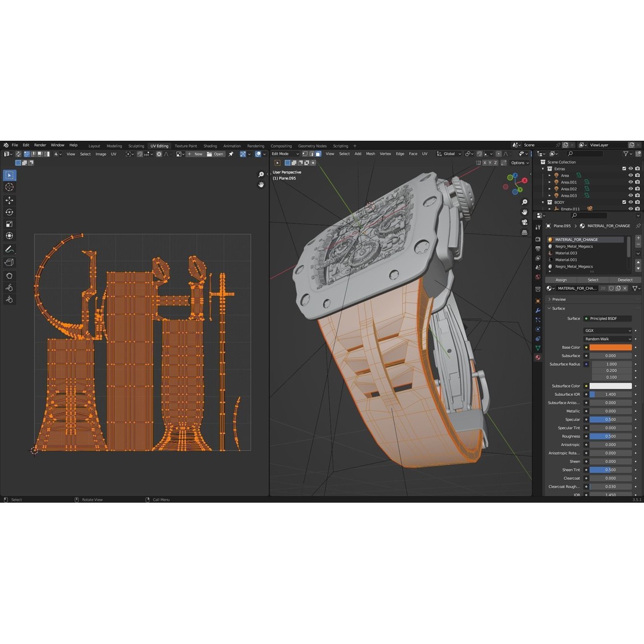This screenshot has height=644, width=644.
Task: Collapse the Extras collection in the outliner
Action: [543, 169]
